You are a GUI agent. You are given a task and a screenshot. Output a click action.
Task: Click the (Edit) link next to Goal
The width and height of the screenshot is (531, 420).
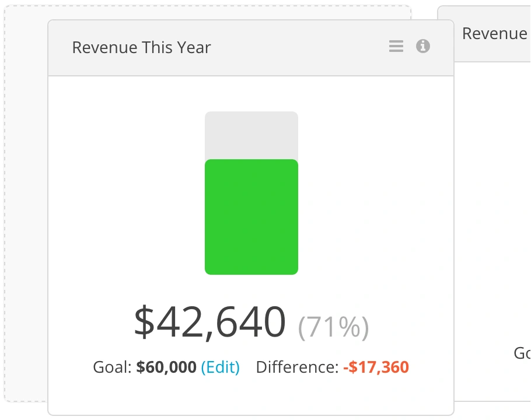[221, 367]
